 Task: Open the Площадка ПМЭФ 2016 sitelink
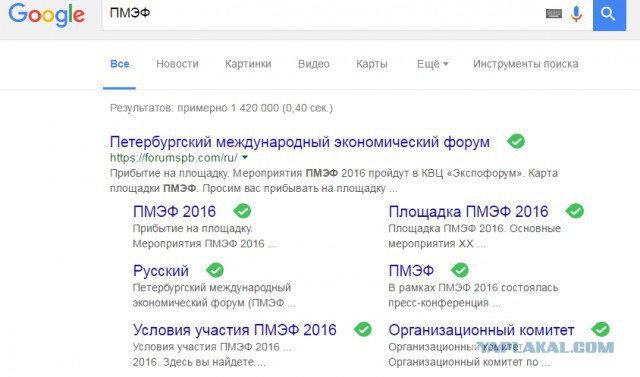pyautogui.click(x=468, y=211)
